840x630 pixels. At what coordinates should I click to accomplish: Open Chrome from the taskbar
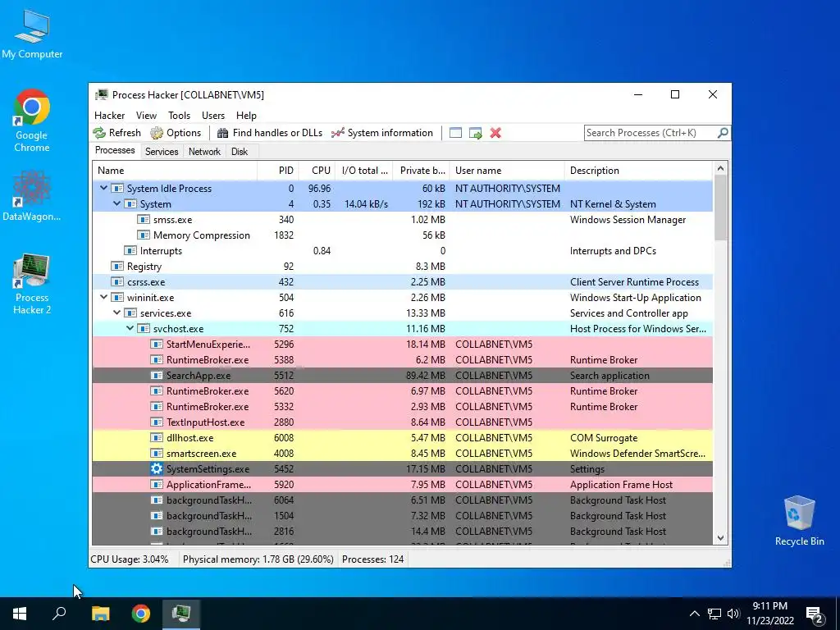pos(141,614)
